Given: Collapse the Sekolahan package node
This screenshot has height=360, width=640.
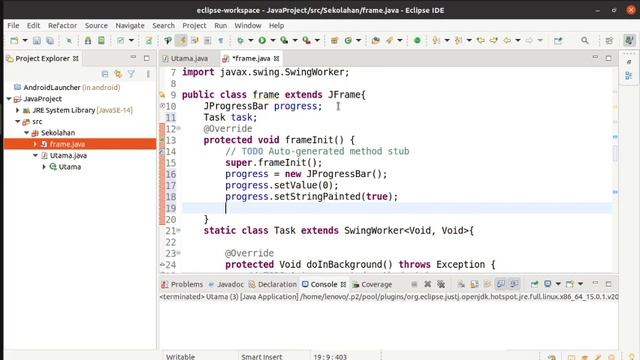Looking at the screenshot, I should tap(27, 133).
